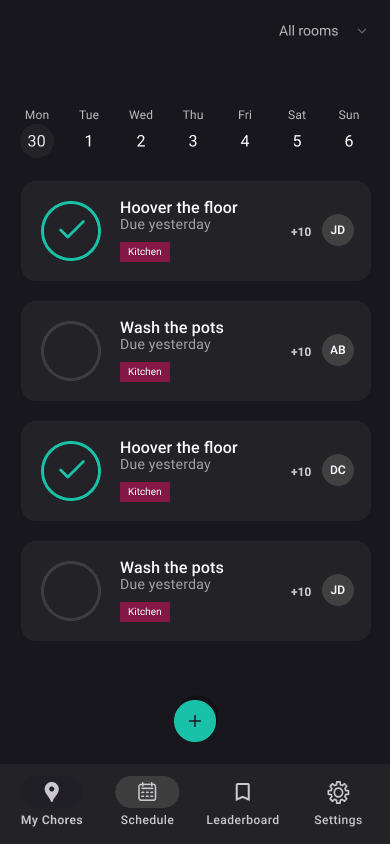Select Saturday 5 date
This screenshot has width=390, height=844.
(297, 141)
